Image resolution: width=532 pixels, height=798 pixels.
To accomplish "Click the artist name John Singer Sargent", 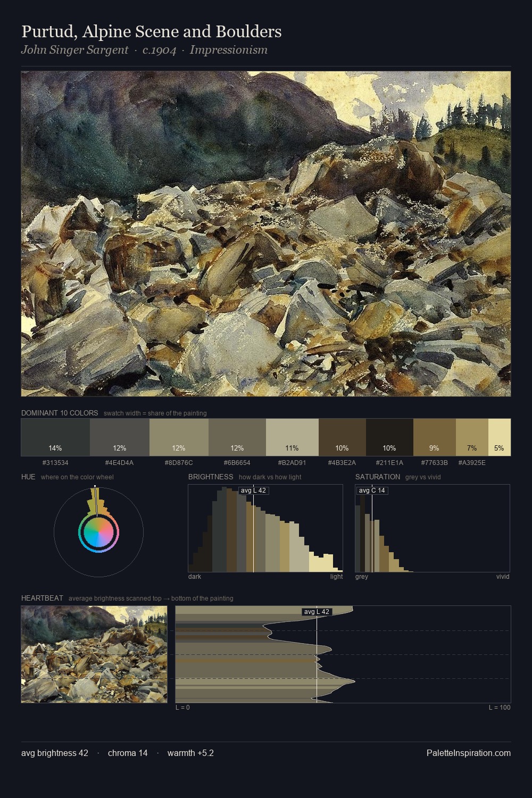I will 74,50.
